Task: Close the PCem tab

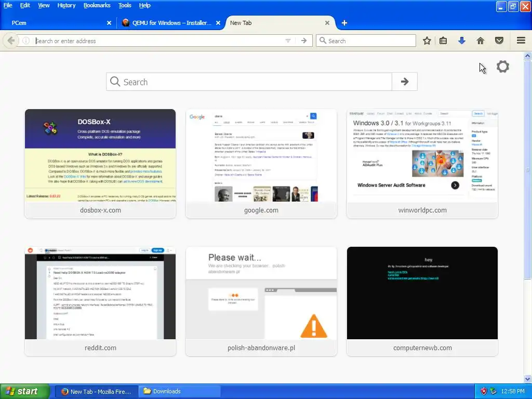Action: (x=109, y=23)
